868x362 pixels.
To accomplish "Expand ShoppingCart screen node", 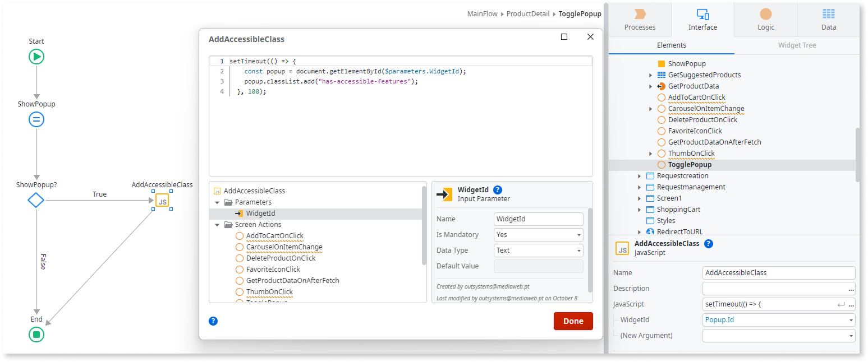I will [640, 210].
